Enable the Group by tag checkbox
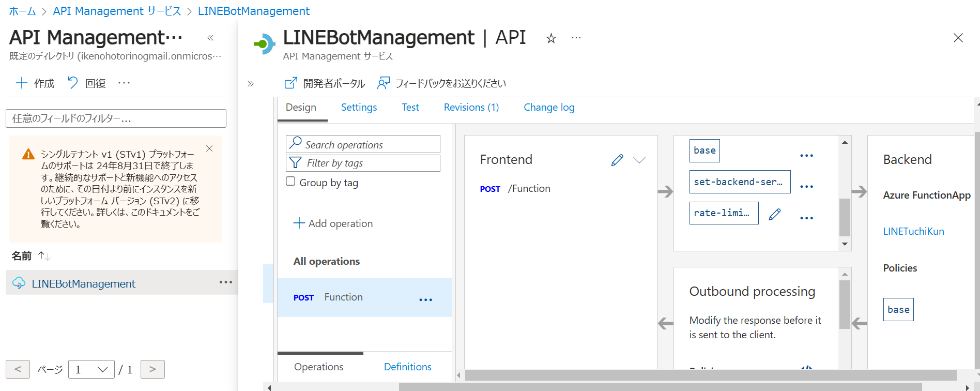The height and width of the screenshot is (391, 980). [x=290, y=182]
